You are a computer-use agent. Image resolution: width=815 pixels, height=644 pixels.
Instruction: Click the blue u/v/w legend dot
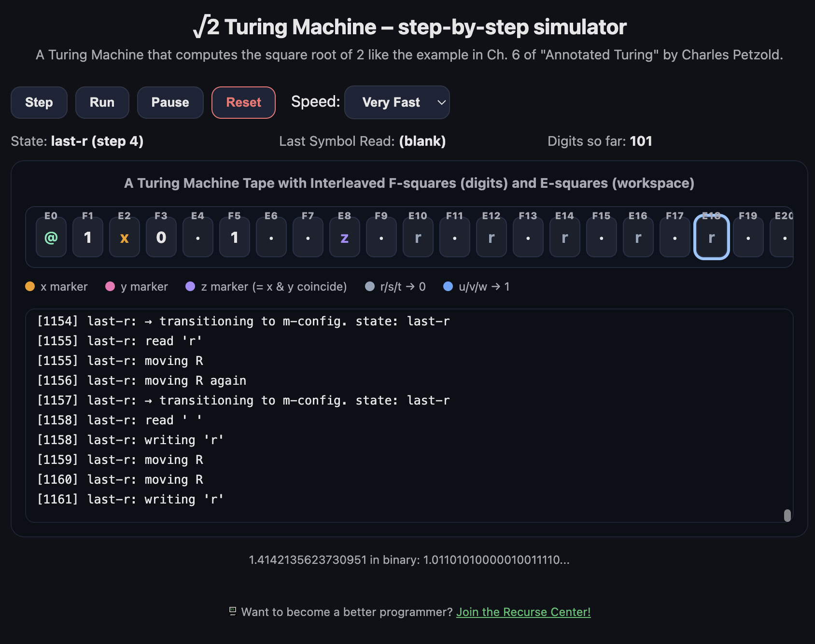[x=448, y=286]
